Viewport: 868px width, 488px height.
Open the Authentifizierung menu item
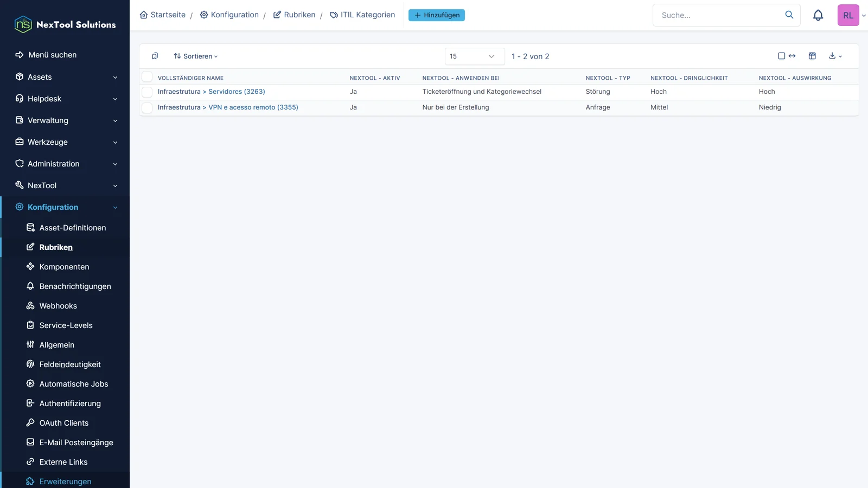tap(65, 403)
